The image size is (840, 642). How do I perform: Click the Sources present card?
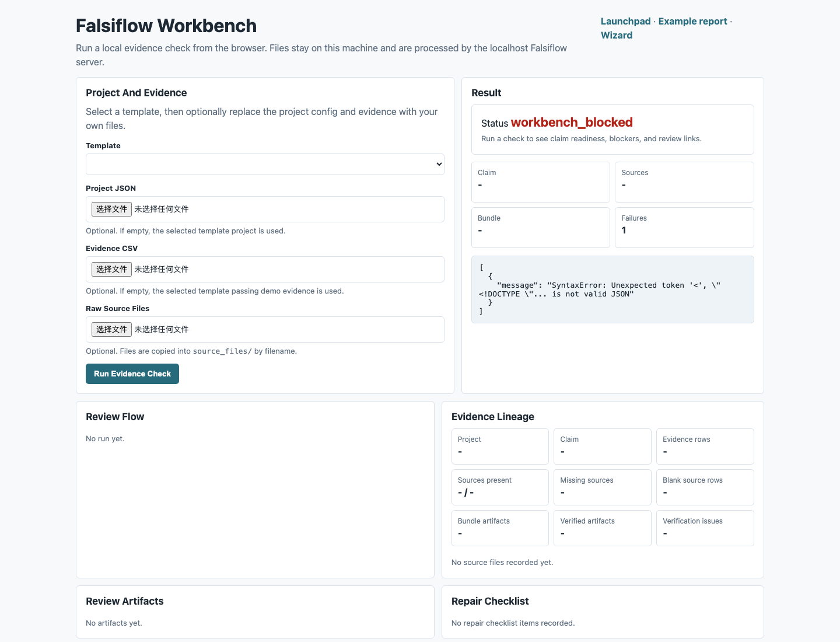tap(500, 487)
